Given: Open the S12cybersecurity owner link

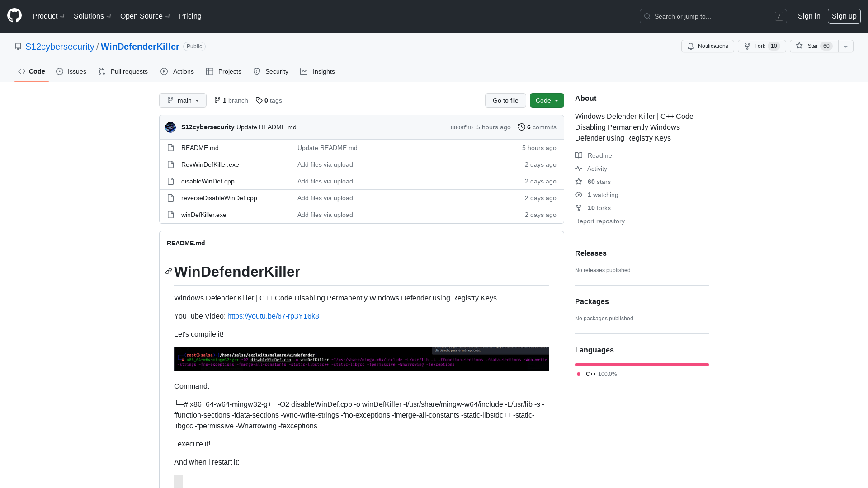Looking at the screenshot, I should click(60, 47).
